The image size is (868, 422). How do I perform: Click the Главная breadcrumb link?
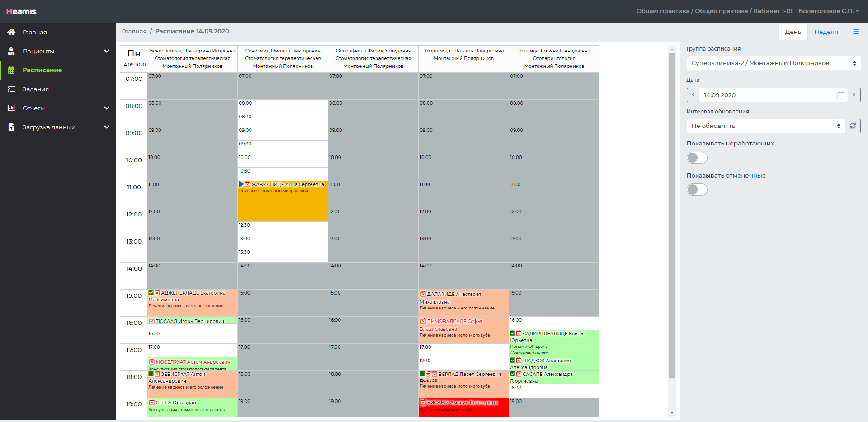[134, 31]
